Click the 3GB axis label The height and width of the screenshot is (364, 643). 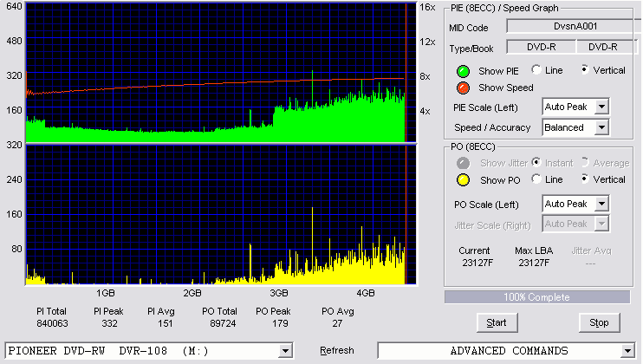279,293
